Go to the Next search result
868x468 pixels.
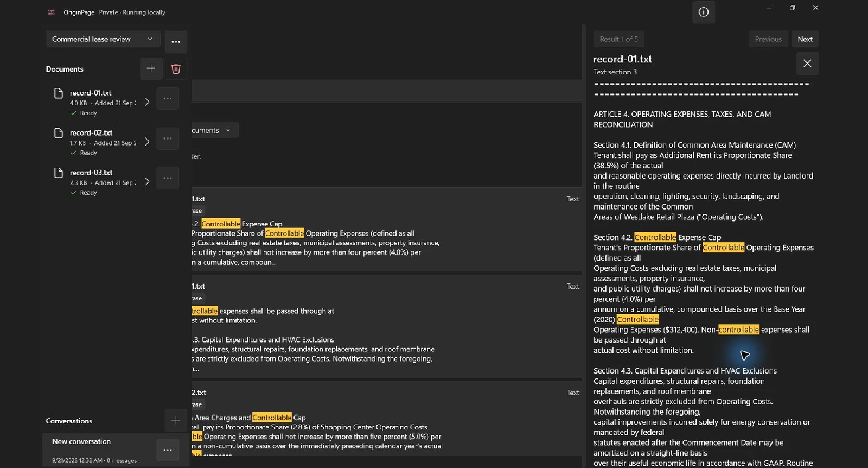coord(805,39)
